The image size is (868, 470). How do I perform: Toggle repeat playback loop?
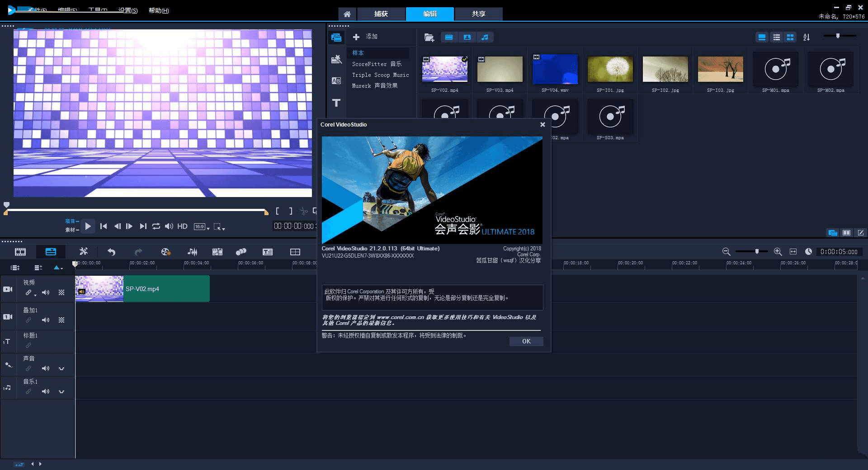point(156,226)
